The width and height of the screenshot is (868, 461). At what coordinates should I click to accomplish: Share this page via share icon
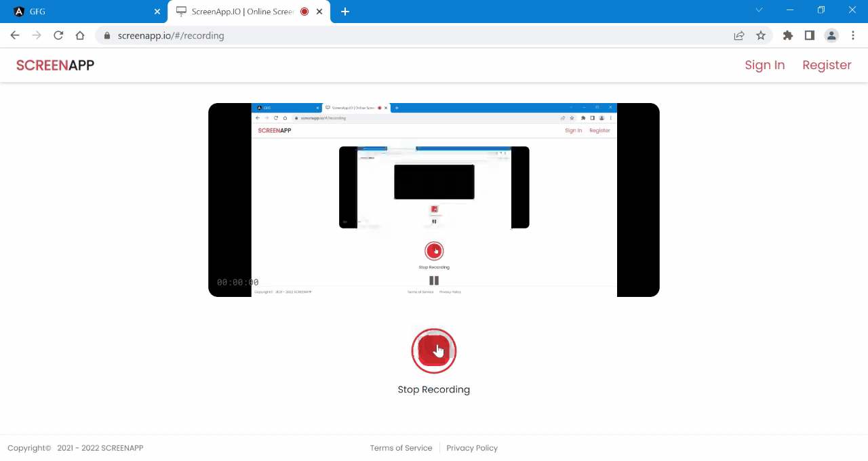pos(739,35)
